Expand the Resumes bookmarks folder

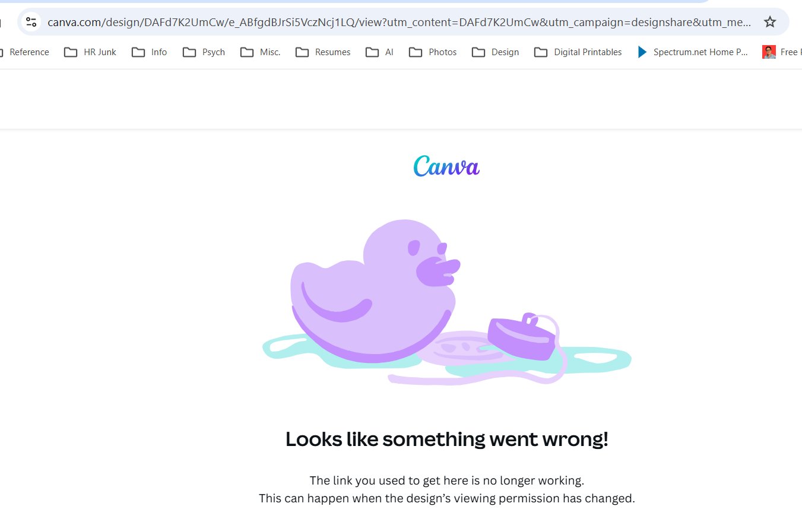coord(324,52)
